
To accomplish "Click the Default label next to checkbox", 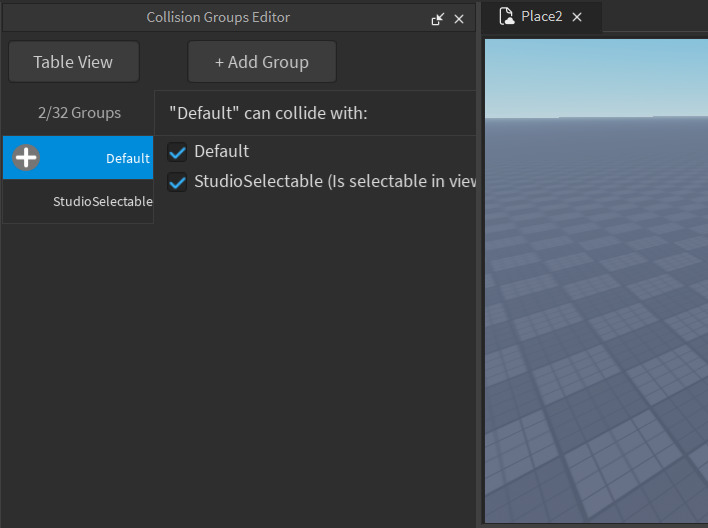I will [221, 151].
